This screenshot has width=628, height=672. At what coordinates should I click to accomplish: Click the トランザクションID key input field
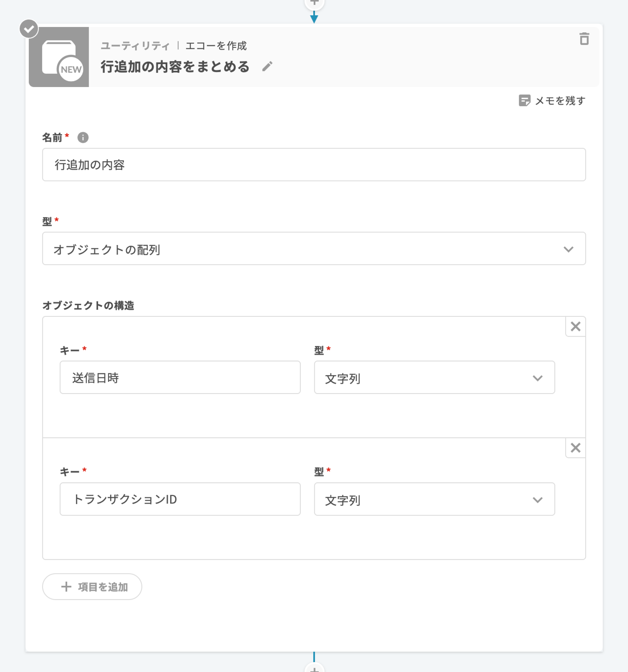[180, 499]
